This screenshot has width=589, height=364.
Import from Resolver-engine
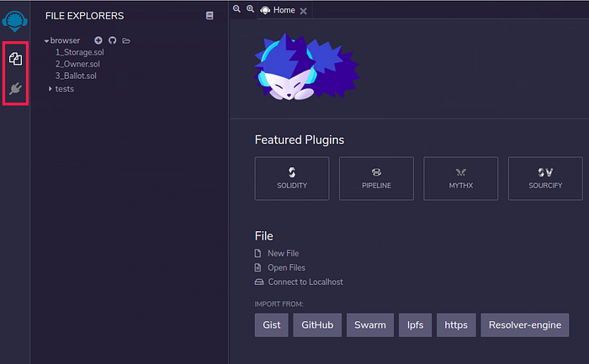point(525,325)
